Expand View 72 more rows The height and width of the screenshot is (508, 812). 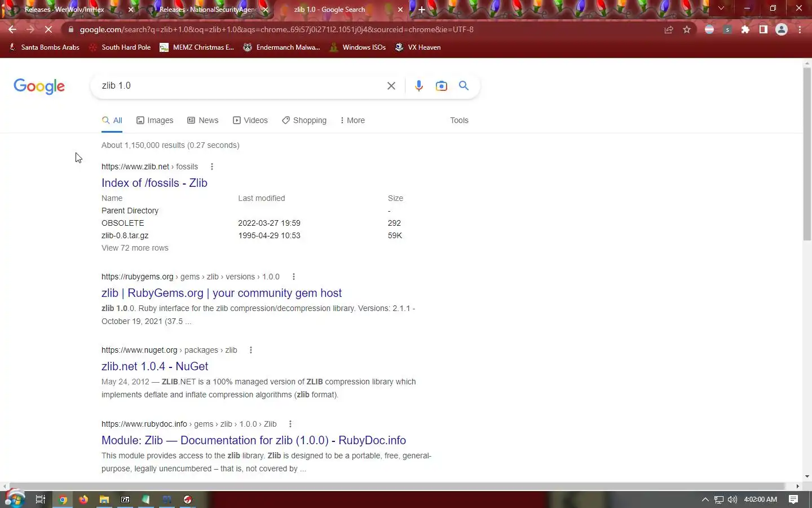(x=135, y=248)
